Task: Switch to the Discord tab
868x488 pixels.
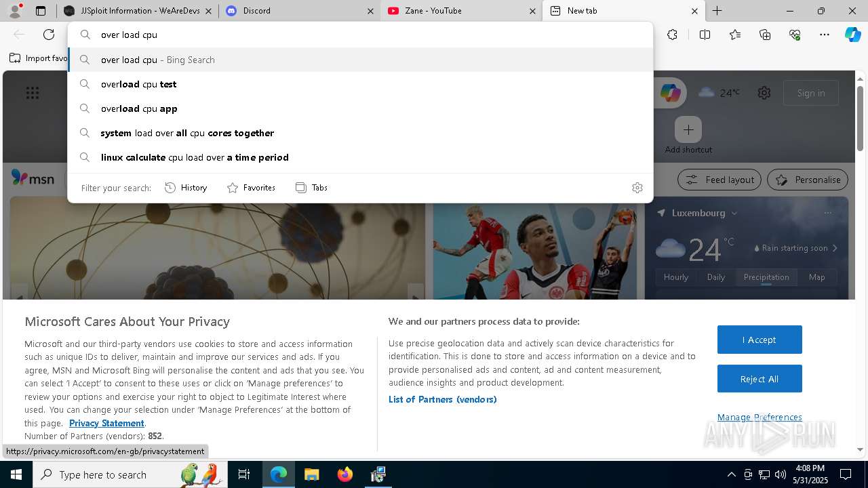Action: pyautogui.click(x=300, y=11)
